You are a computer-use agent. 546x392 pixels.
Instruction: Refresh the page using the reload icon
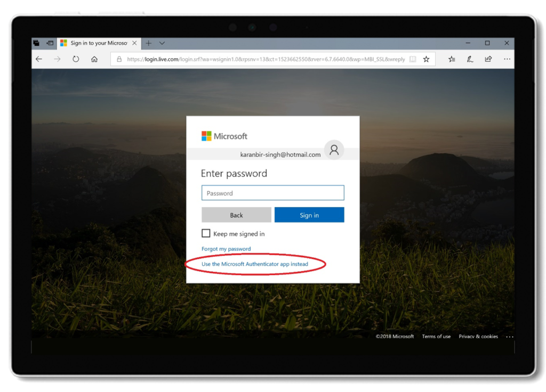pos(76,59)
